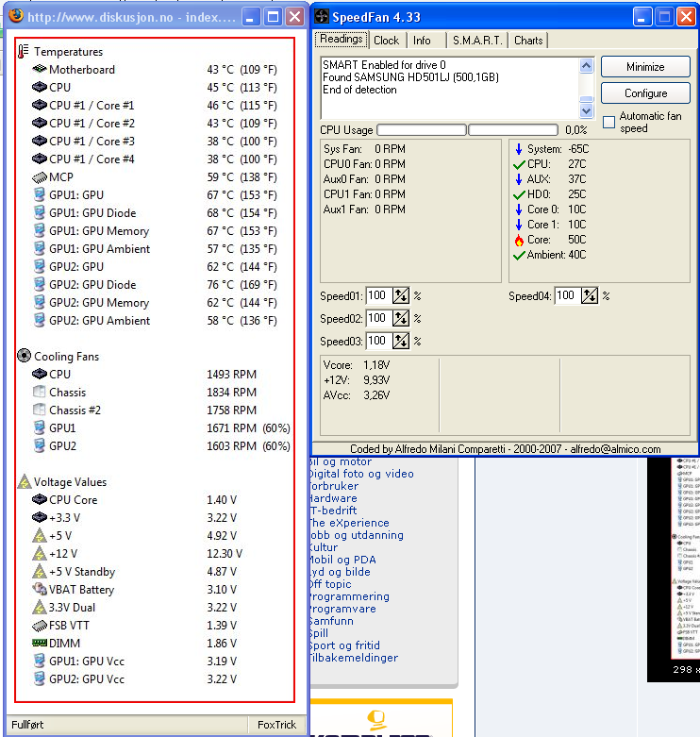Open the Programmering forum link

(x=350, y=596)
